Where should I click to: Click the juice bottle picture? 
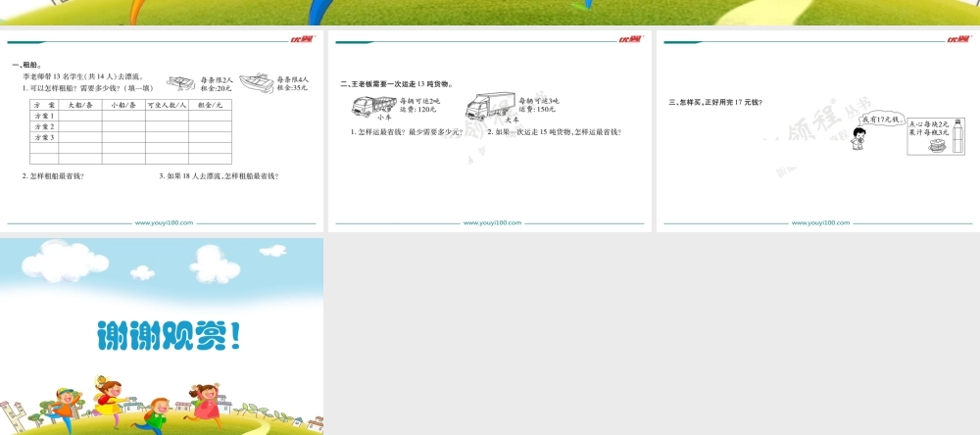tap(957, 135)
